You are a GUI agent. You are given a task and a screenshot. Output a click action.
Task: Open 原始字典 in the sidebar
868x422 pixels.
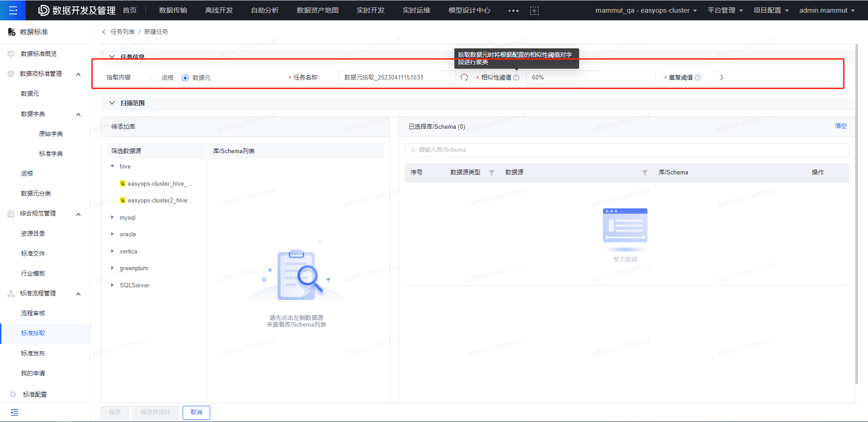click(x=51, y=134)
